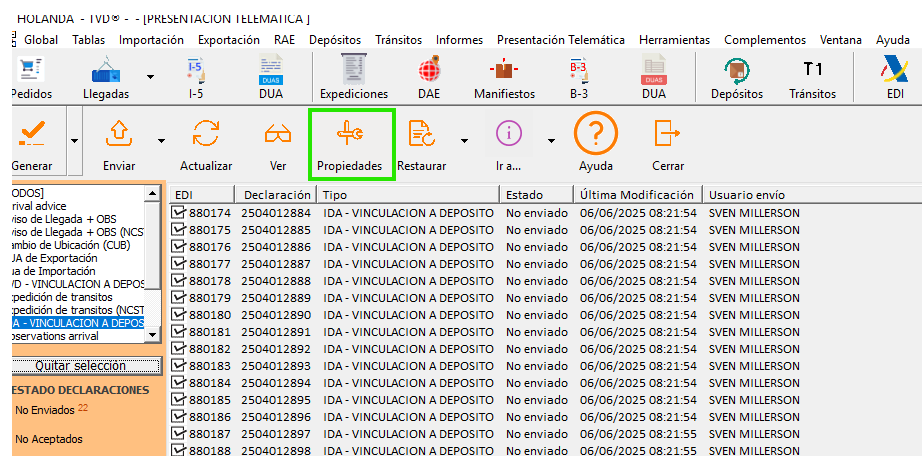Viewport: 922px width, 456px height.
Task: Toggle checkbox for EDI row 880174
Action: coord(180,213)
